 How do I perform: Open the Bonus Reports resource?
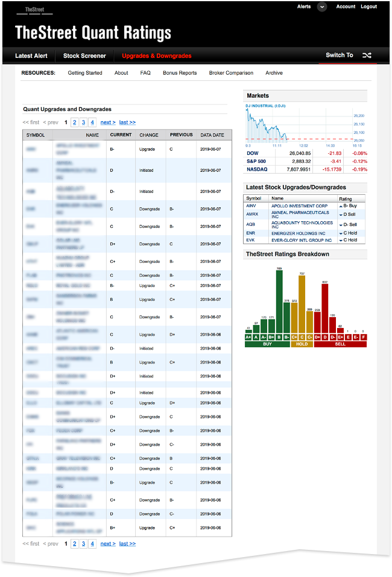pyautogui.click(x=180, y=73)
